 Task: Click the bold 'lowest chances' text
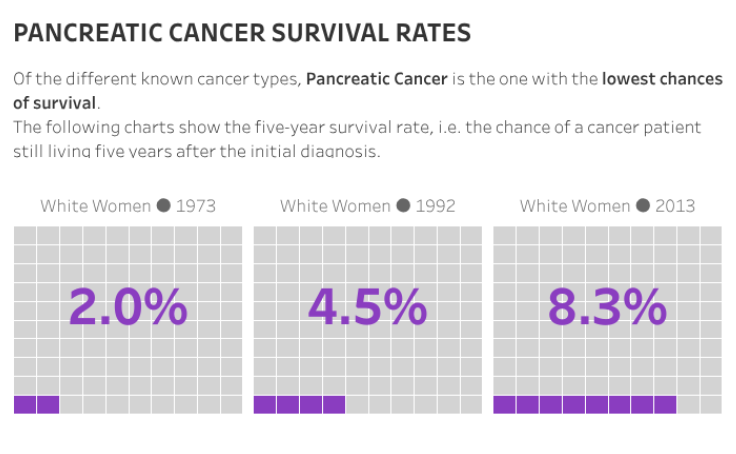point(662,79)
